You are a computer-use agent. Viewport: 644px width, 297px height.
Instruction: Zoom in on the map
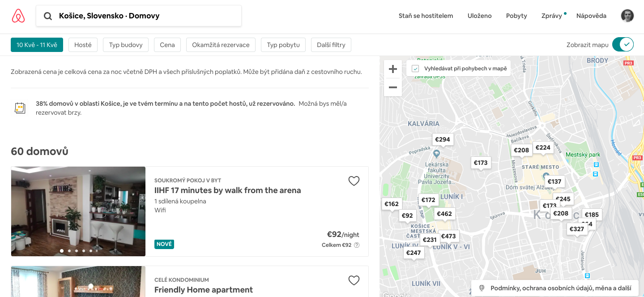coord(393,69)
